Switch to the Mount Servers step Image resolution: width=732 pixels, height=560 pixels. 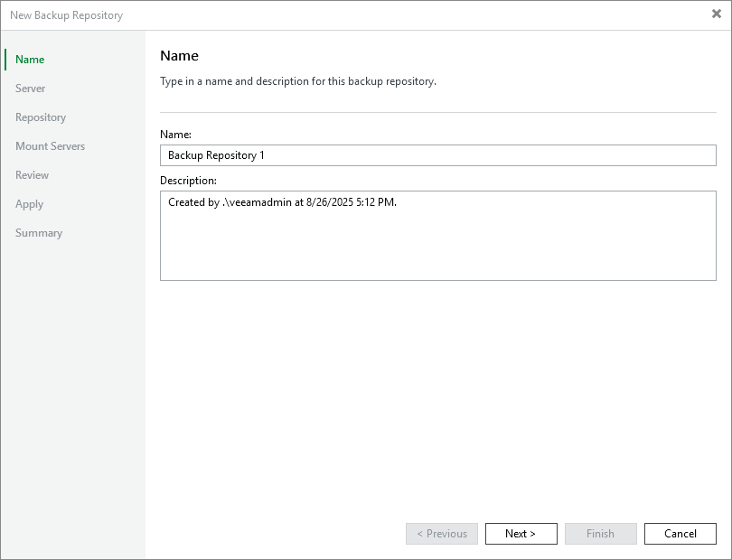pyautogui.click(x=50, y=146)
